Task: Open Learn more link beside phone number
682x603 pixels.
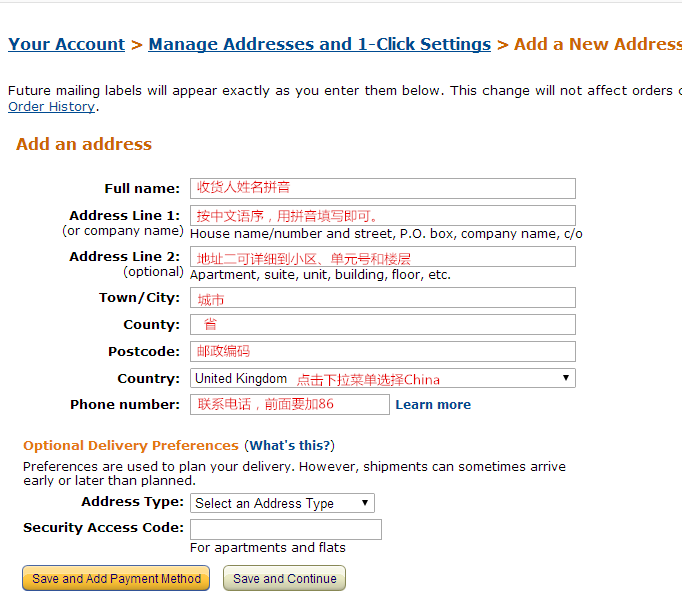Action: (433, 405)
